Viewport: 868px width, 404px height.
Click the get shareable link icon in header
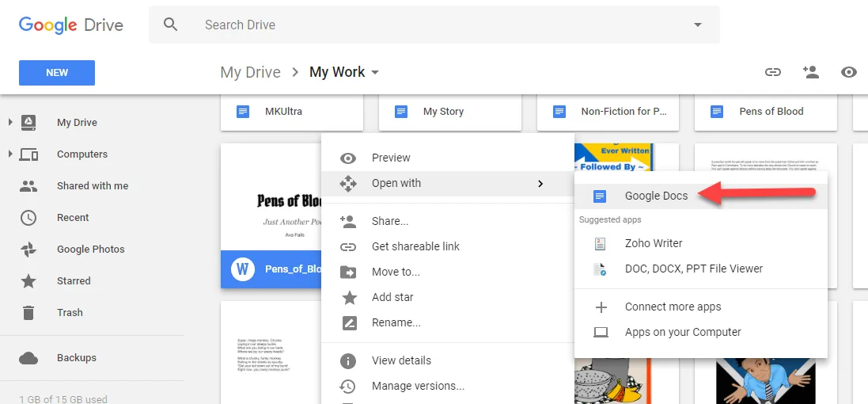click(773, 72)
